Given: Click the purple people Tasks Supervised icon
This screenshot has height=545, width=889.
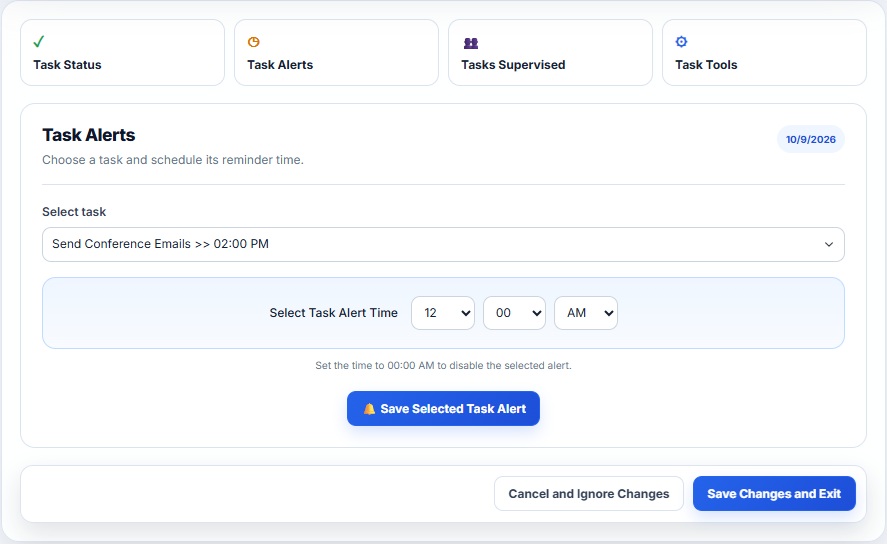Looking at the screenshot, I should tap(471, 43).
